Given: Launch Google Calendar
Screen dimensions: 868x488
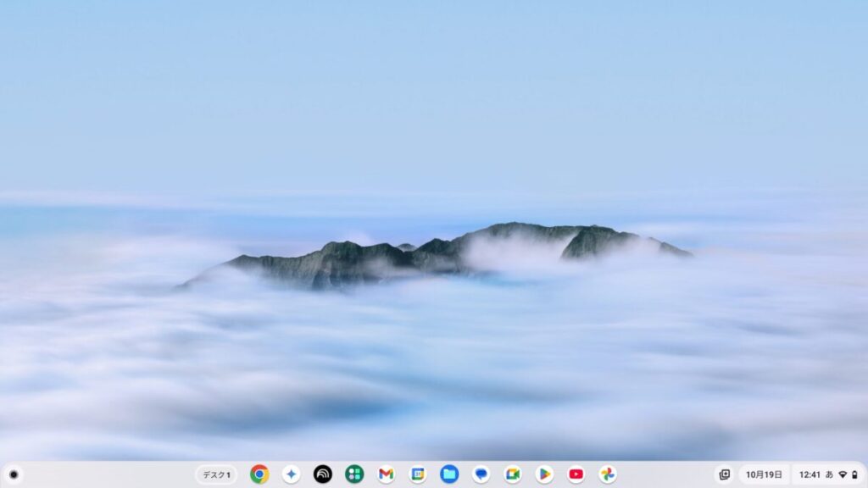Looking at the screenshot, I should (x=418, y=474).
